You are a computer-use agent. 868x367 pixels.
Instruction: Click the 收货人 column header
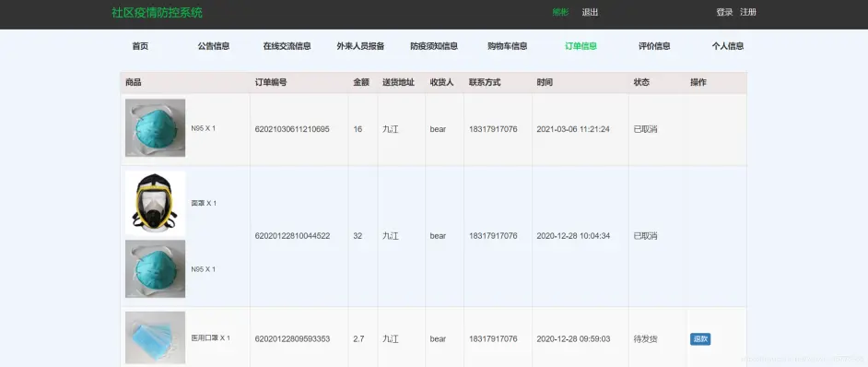click(441, 82)
